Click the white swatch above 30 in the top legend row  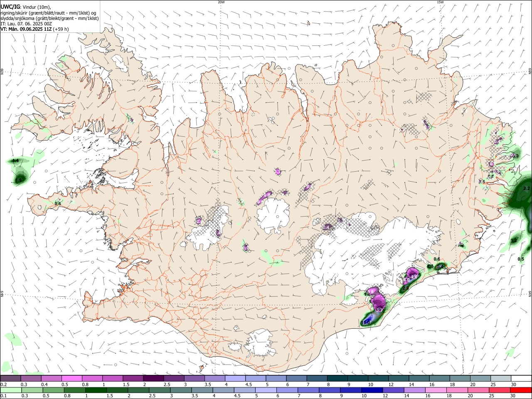pos(521,378)
